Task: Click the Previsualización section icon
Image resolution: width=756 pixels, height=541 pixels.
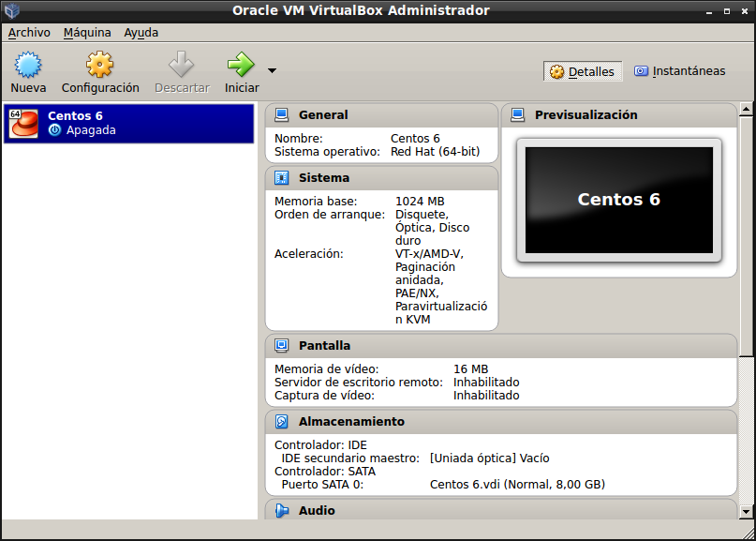Action: point(517,115)
